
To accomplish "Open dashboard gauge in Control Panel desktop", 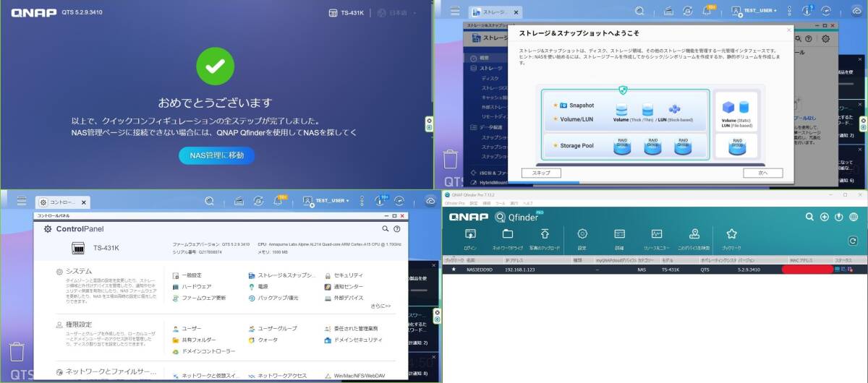I will pyautogui.click(x=399, y=201).
